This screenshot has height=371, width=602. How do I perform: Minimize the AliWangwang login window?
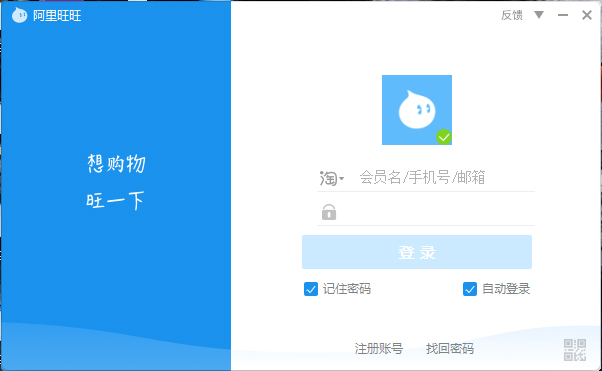tap(563, 15)
